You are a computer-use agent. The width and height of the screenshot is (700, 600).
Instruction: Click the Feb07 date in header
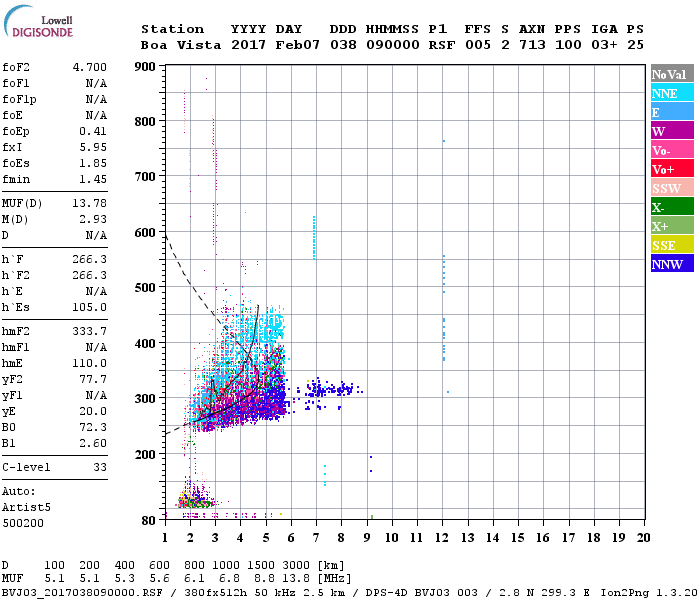click(x=297, y=45)
